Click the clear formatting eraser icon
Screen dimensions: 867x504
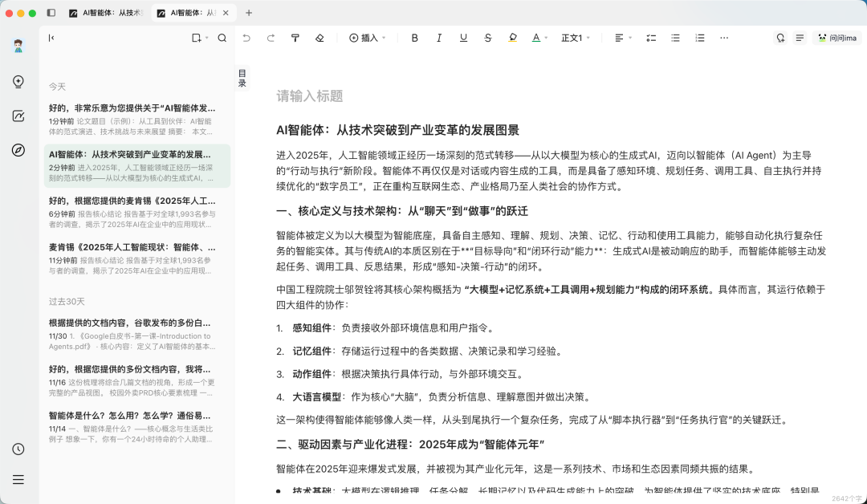[x=318, y=38]
